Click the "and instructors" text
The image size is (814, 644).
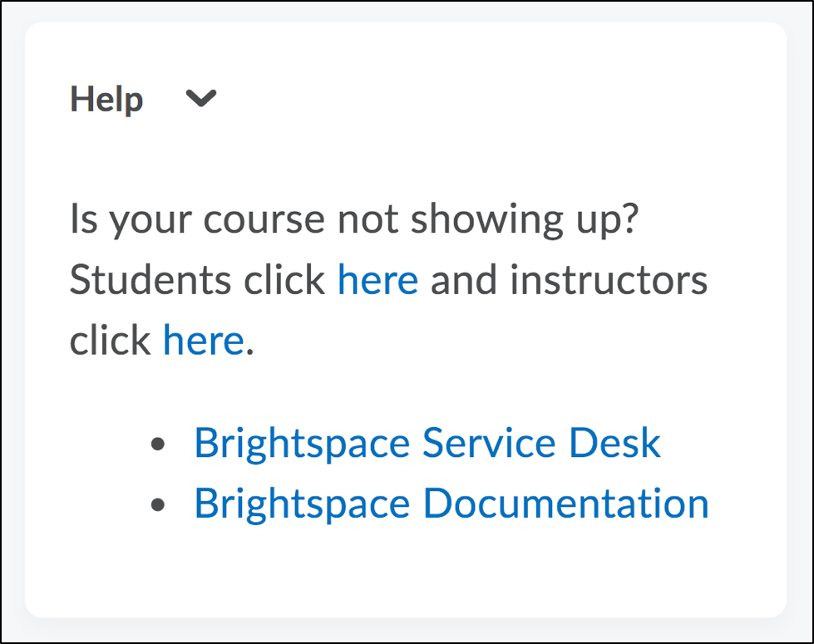[x=569, y=280]
